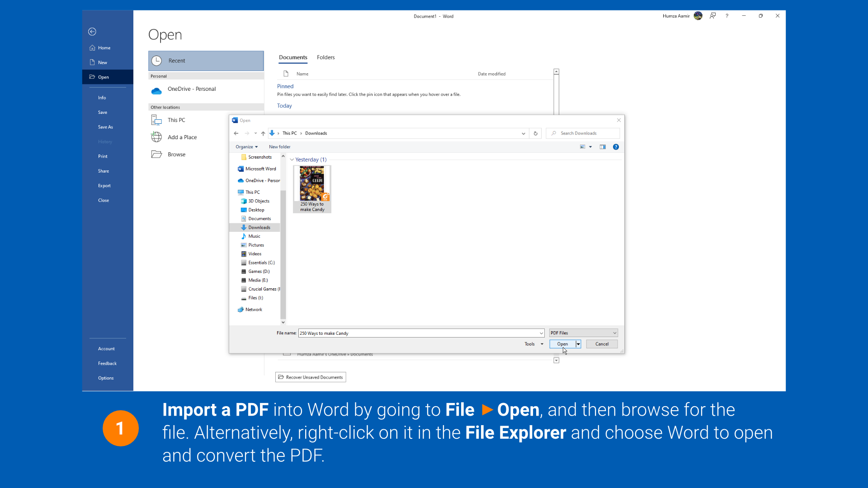868x488 pixels.
Task: Open the Organize menu
Action: point(247,147)
